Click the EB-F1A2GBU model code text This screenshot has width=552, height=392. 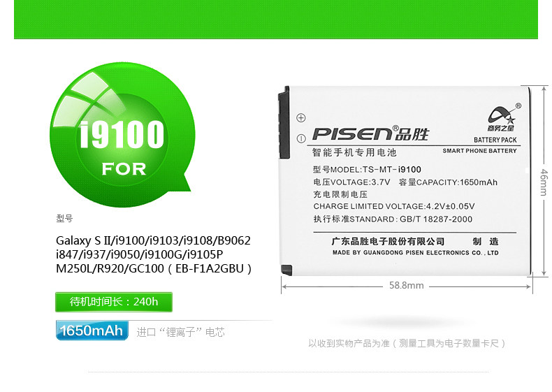210,269
